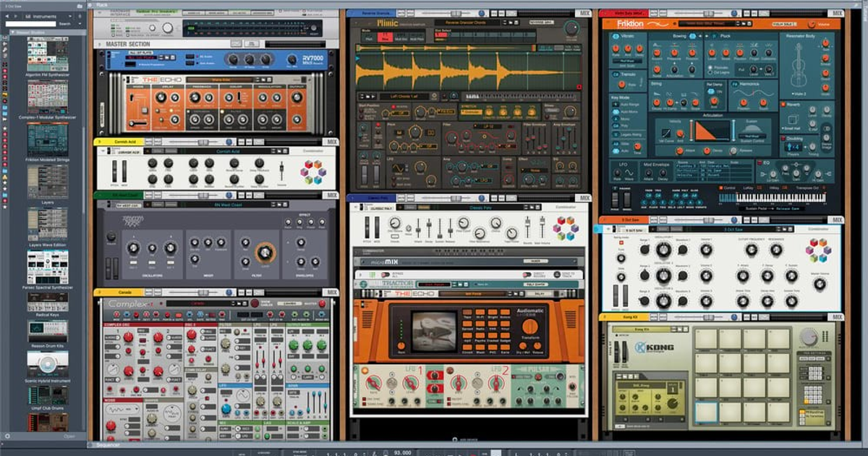The height and width of the screenshot is (456, 868).
Task: Click the browser search input field
Action: [x=30, y=24]
